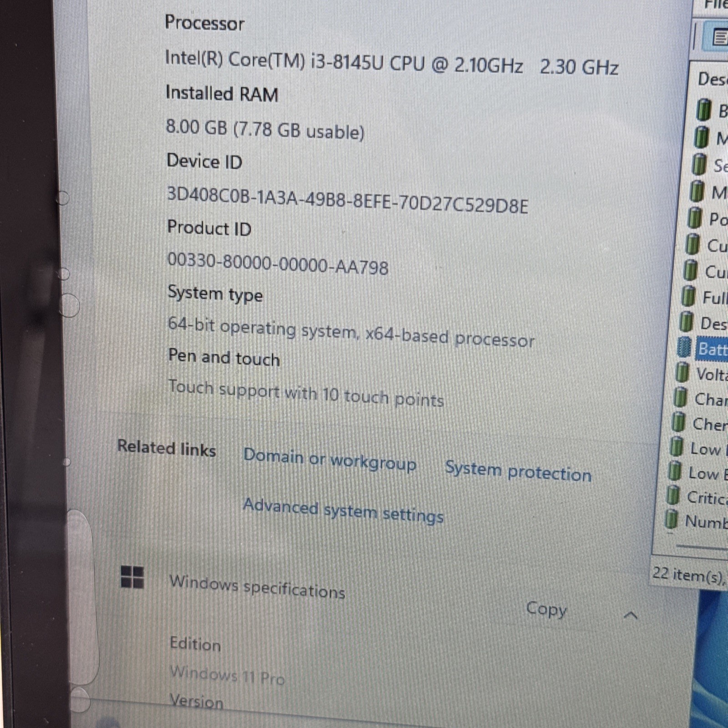
Task: Copy the Windows specifications
Action: pos(546,609)
